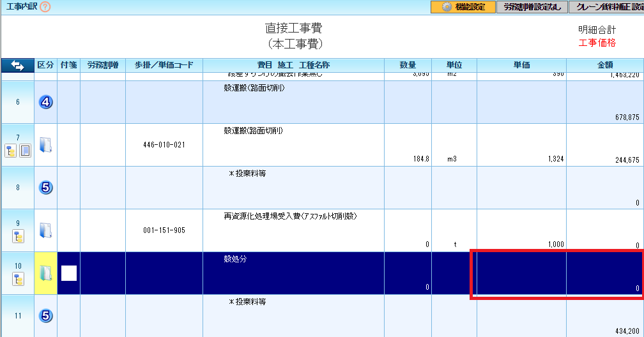Click the book icon in row 7
Viewport: 644px width, 337px height.
coord(45,145)
